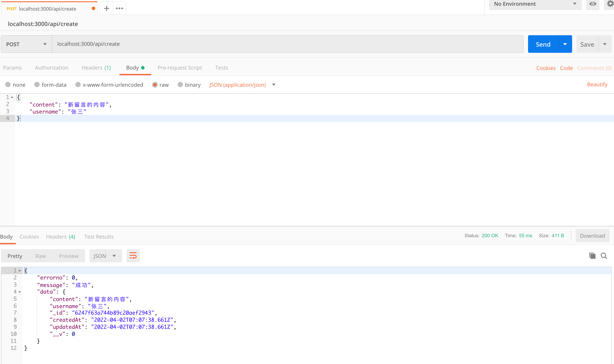This screenshot has width=614, height=364.
Task: Open manage environments gear icon
Action: 610,4
